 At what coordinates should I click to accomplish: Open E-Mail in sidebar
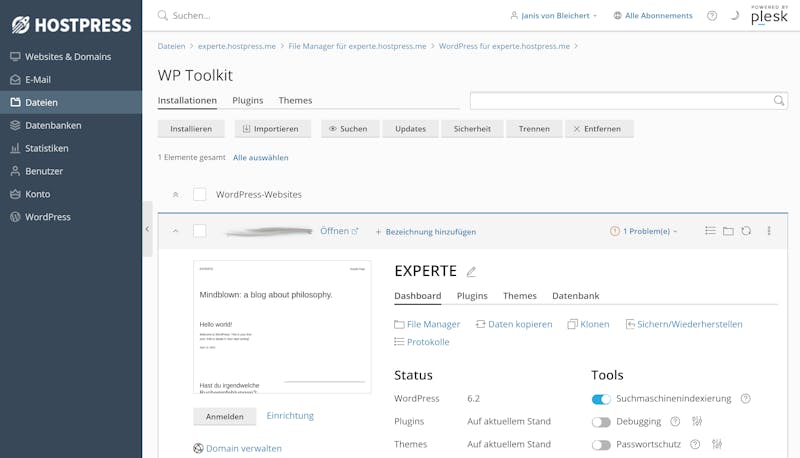[x=71, y=80]
